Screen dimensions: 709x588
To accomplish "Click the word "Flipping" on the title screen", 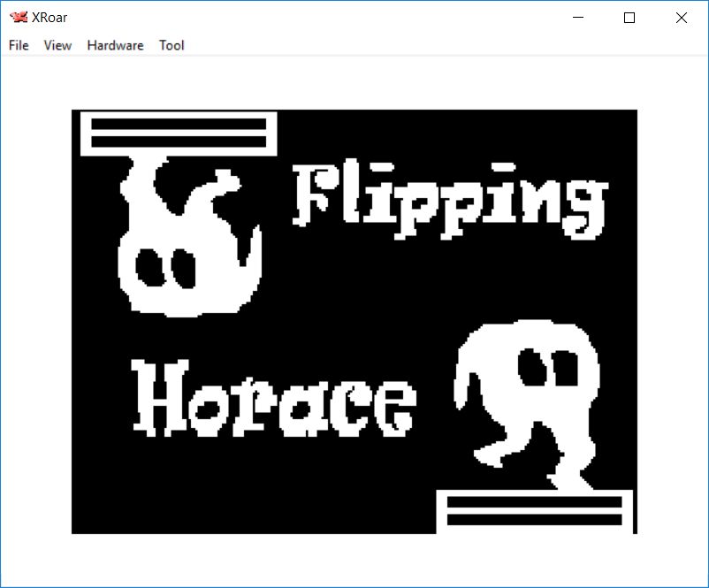I will [449, 199].
